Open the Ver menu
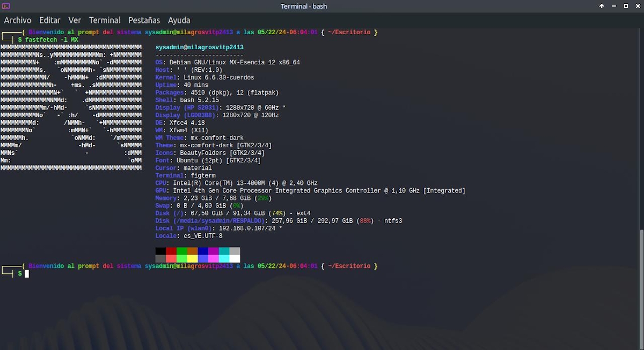Viewport: 644px width, 350px height. 75,20
